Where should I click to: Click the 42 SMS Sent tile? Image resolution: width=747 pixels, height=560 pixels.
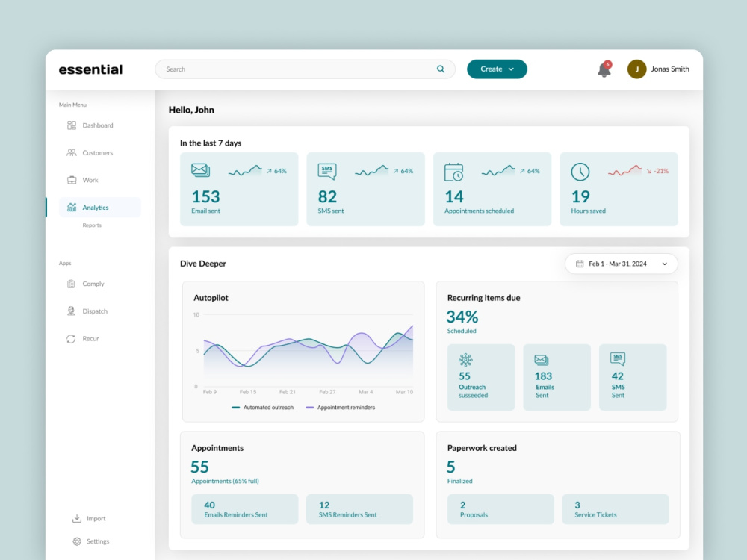click(x=633, y=377)
